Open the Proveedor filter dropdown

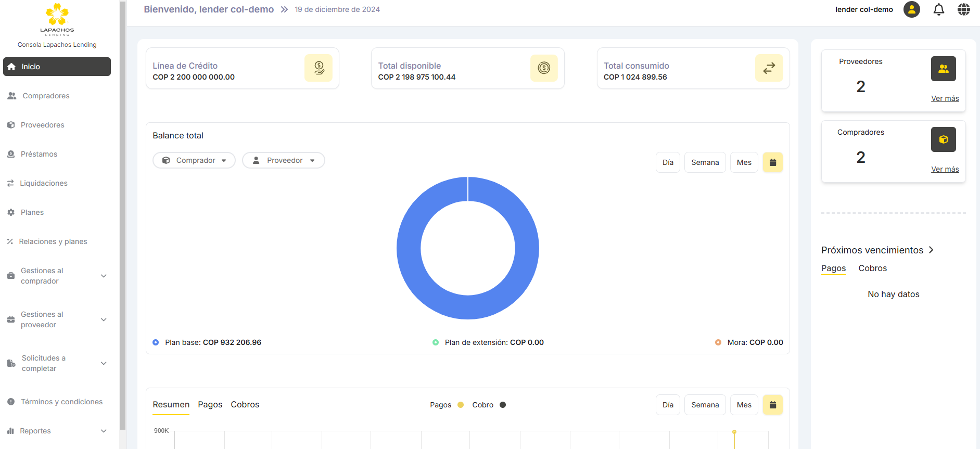(284, 160)
